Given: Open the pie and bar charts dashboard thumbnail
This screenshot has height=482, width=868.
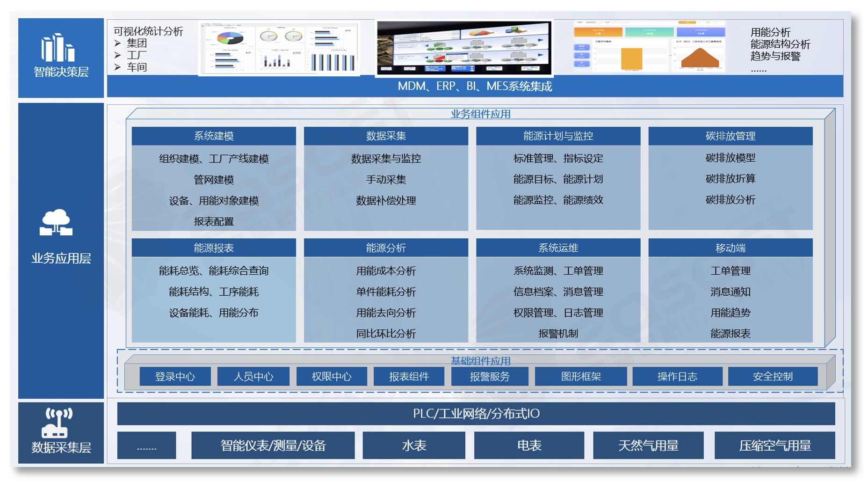Looking at the screenshot, I should (279, 48).
